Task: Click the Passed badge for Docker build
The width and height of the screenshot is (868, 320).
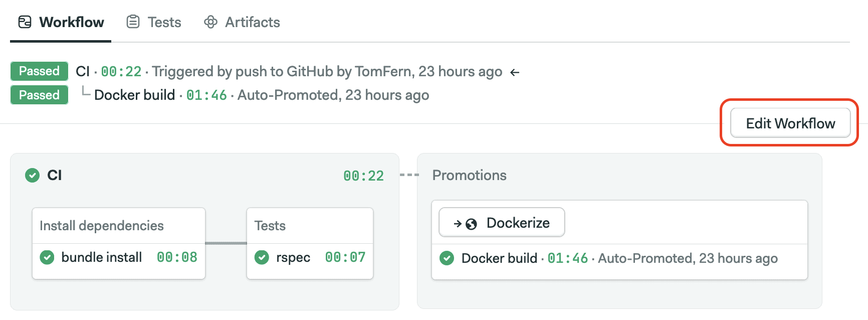Action: pyautogui.click(x=39, y=95)
